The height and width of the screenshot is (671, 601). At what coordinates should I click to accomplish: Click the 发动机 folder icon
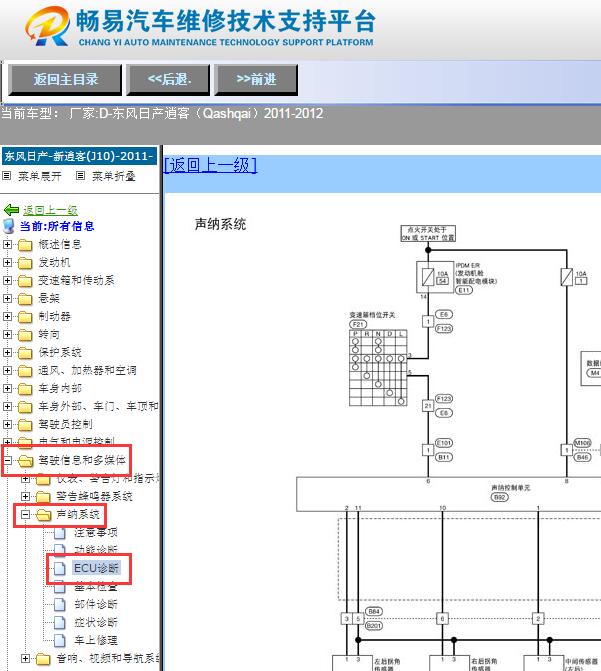coord(25,263)
